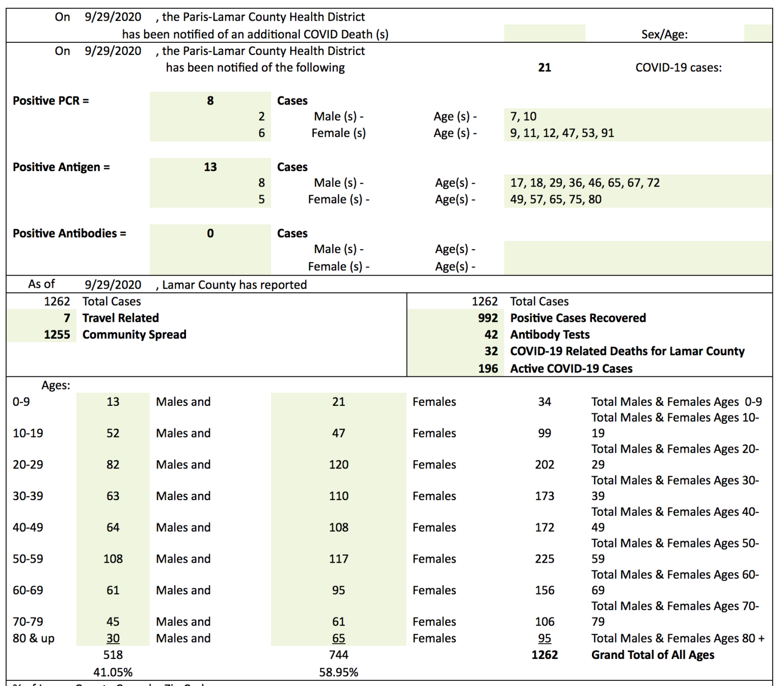Click the 'Positive Antigen =' label
The width and height of the screenshot is (784, 686).
click(x=61, y=167)
